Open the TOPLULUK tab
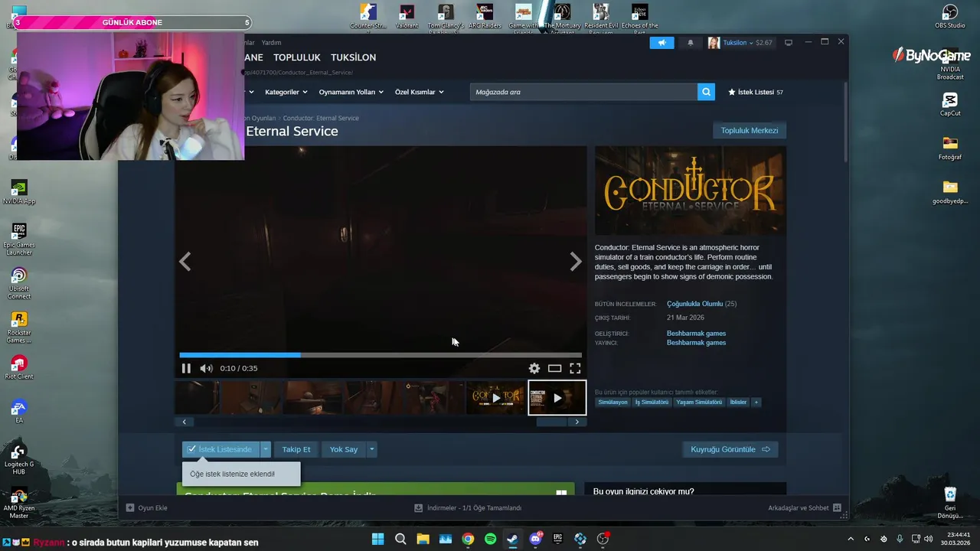The height and width of the screenshot is (551, 980). 297,57
